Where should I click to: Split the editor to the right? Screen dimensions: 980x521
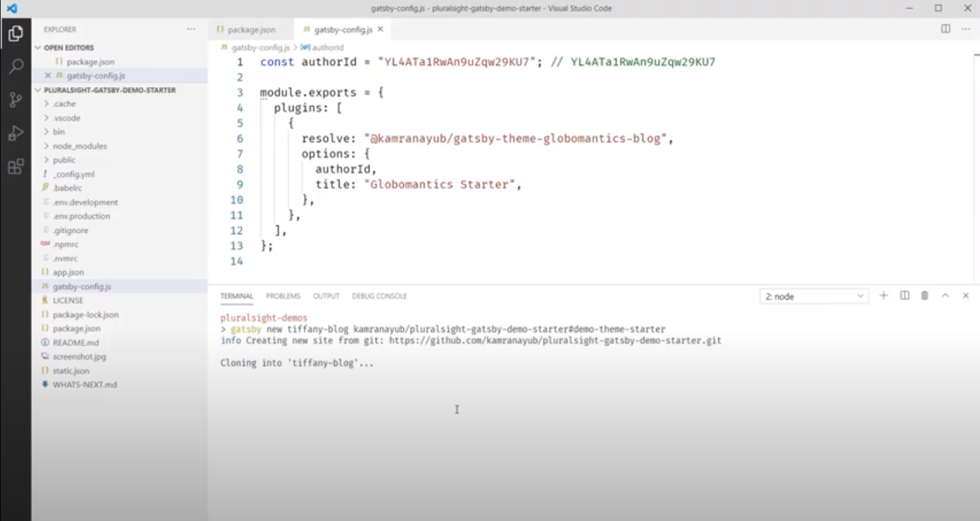(x=946, y=29)
